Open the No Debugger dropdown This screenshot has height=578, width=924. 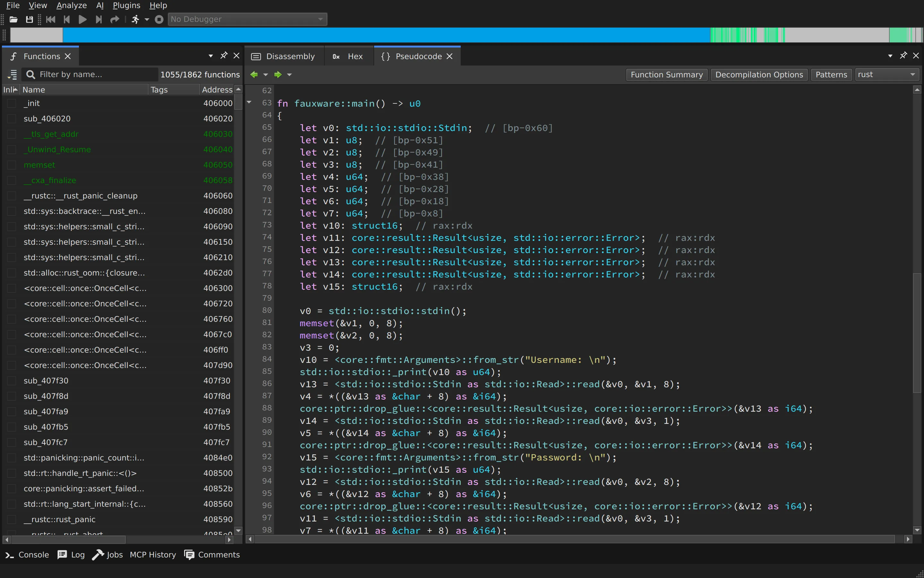[x=247, y=19]
